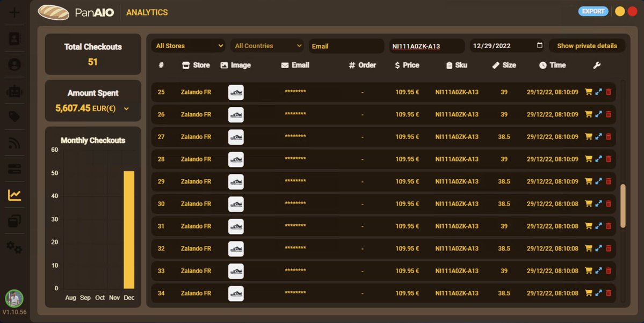Open the accounts user sidebar icon
Image resolution: width=644 pixels, height=323 pixels.
[x=15, y=64]
